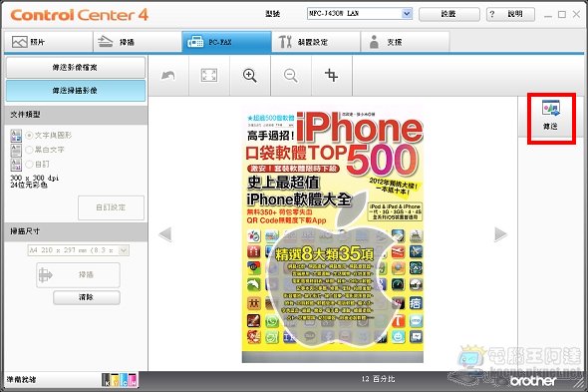Click the configuration button in title bar
This screenshot has width=588, height=392.
point(449,14)
